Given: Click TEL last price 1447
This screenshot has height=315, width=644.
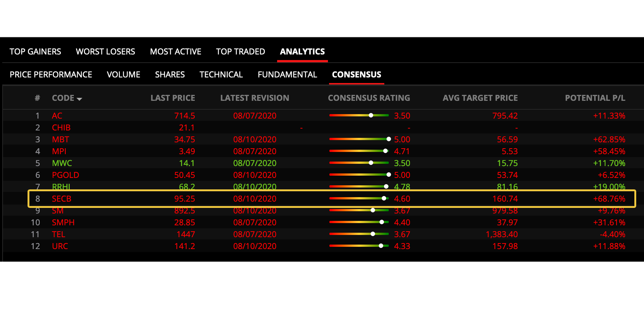Looking at the screenshot, I should (x=186, y=234).
